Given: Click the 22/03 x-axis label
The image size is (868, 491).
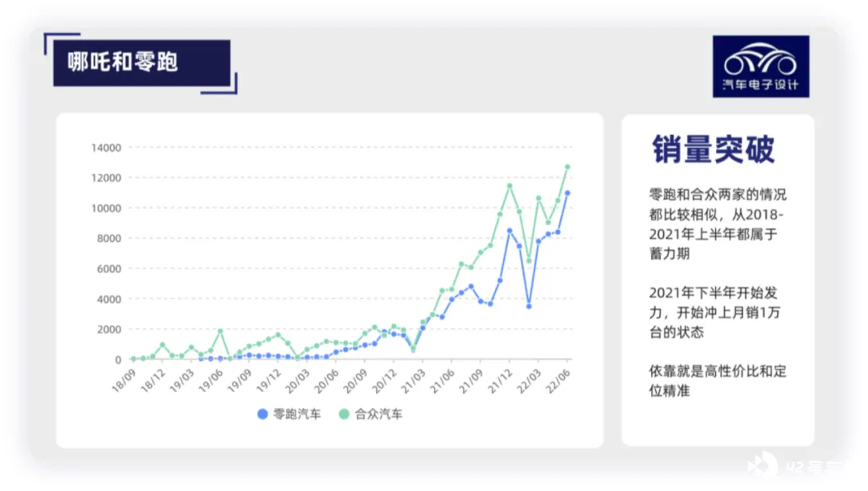Looking at the screenshot, I should pyautogui.click(x=529, y=381).
